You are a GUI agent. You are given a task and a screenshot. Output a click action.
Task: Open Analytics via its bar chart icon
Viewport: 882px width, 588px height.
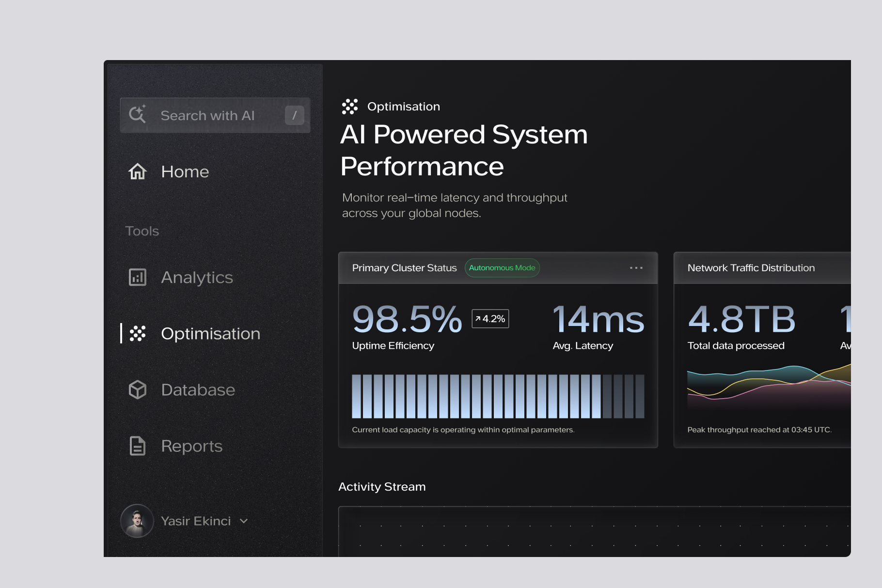pos(137,277)
